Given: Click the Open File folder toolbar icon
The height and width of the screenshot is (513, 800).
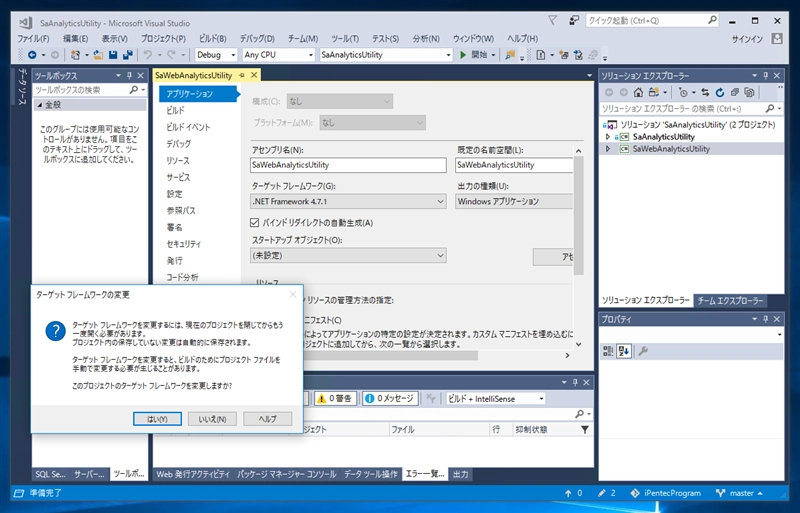Looking at the screenshot, I should (x=98, y=55).
